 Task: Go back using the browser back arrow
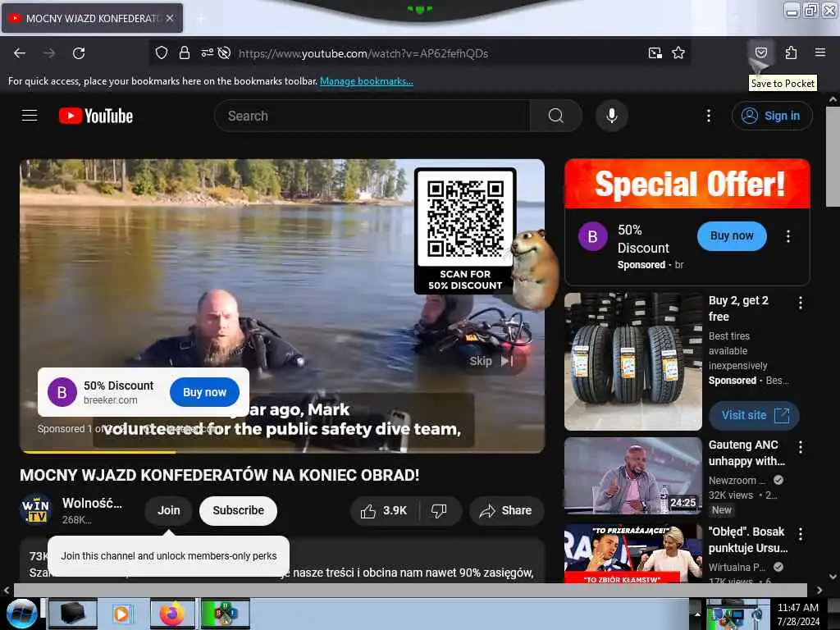click(x=20, y=53)
